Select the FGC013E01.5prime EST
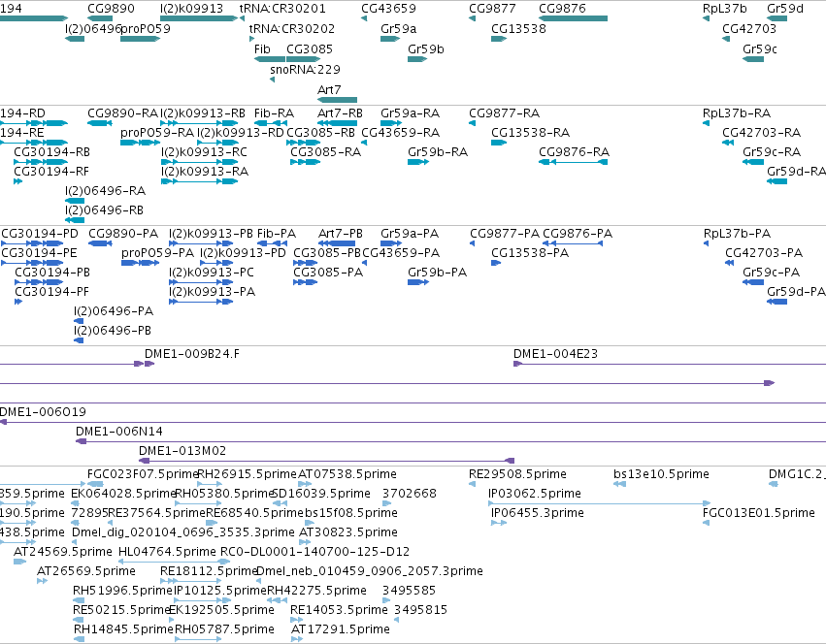The image size is (826, 644). tap(706, 523)
